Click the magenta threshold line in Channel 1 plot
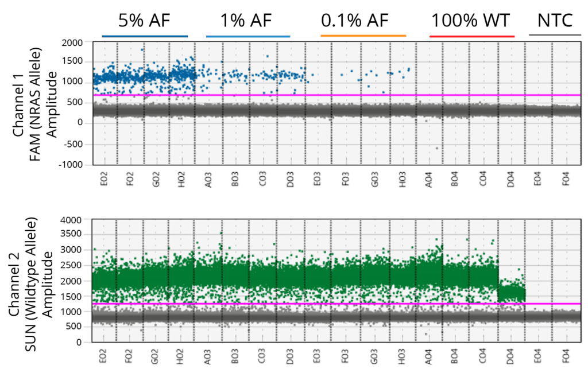Image resolution: width=588 pixels, height=388 pixels. point(333,95)
